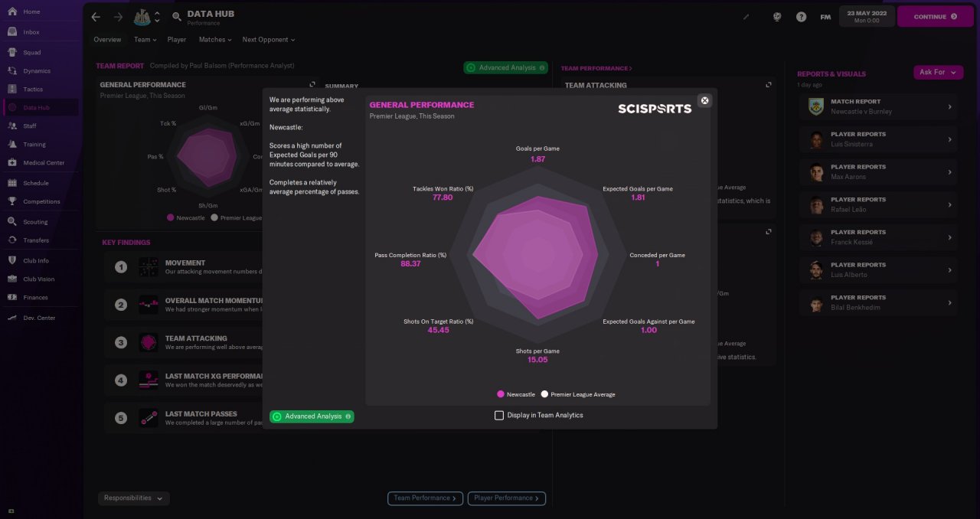Open the Squad shirt icon
This screenshot has height=519, width=980.
(x=12, y=53)
